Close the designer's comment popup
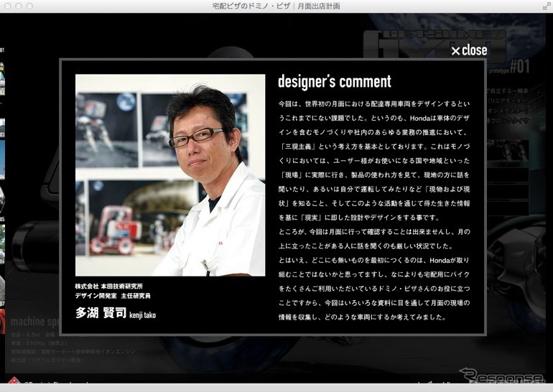 [x=468, y=50]
